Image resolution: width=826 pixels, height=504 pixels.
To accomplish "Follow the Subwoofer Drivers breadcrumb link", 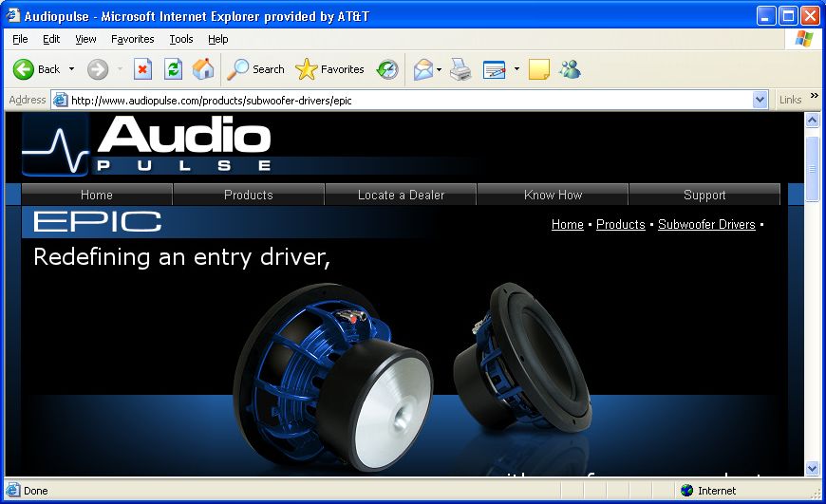I will (x=706, y=224).
